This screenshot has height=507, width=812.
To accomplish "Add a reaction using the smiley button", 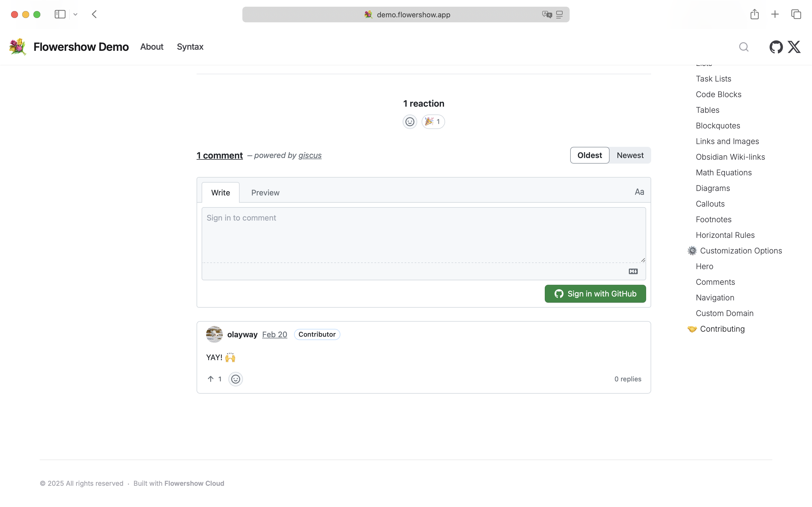I will click(x=410, y=122).
